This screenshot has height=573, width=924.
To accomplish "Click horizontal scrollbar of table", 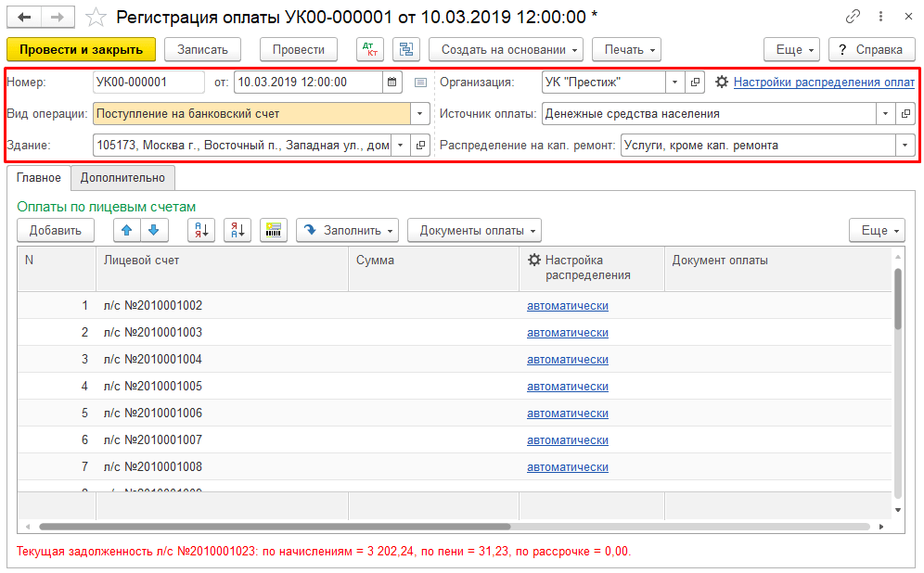I will click(275, 527).
